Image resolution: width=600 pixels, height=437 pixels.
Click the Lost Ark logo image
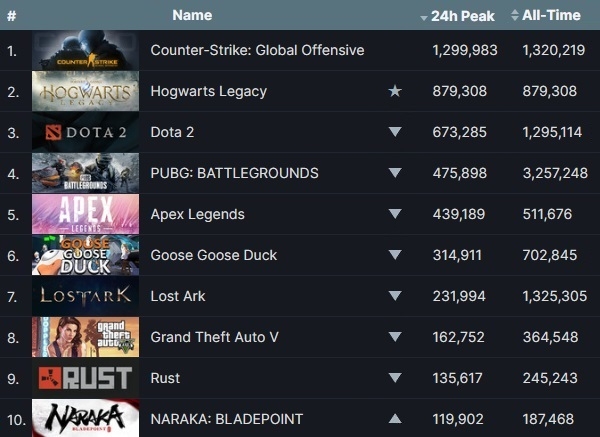point(85,296)
